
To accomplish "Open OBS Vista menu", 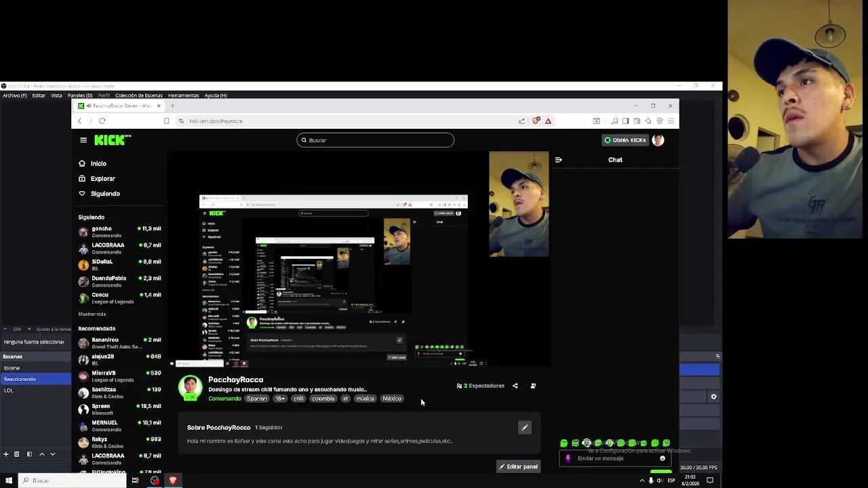I will click(x=56, y=96).
